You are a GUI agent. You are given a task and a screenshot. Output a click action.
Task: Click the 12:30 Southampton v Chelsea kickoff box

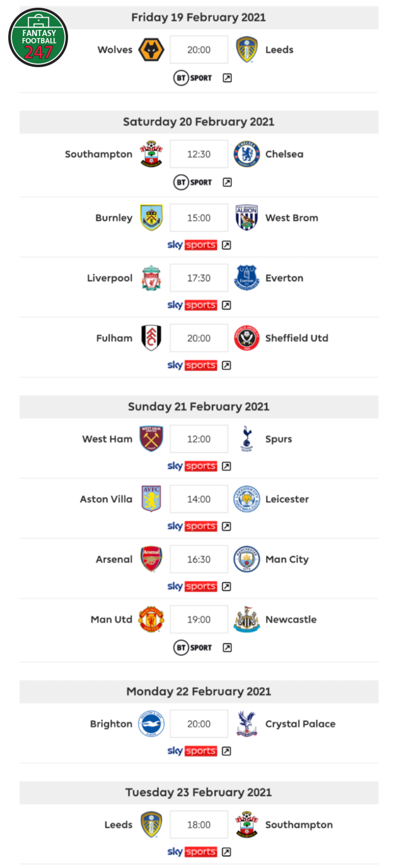pos(199,154)
